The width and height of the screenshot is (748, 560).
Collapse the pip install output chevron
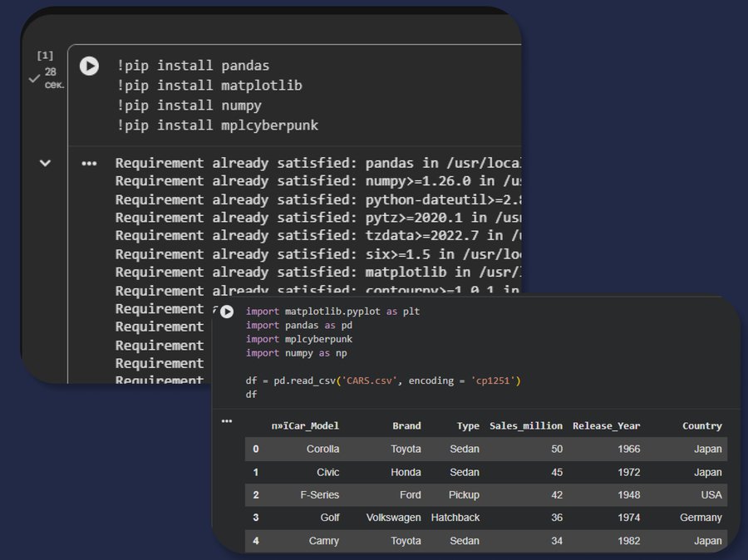click(x=45, y=164)
